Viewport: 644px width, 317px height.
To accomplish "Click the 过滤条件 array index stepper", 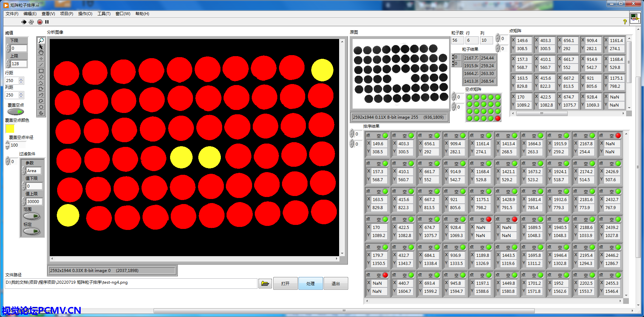I will [7, 161].
